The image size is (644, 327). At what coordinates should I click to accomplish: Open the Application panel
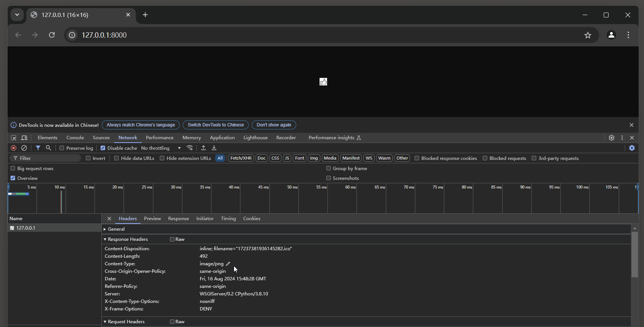(x=222, y=138)
